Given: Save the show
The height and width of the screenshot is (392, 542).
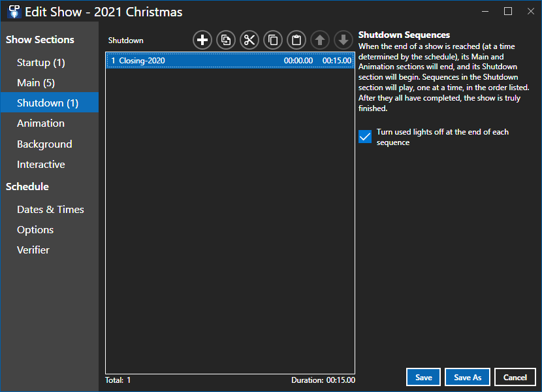Looking at the screenshot, I should [423, 377].
